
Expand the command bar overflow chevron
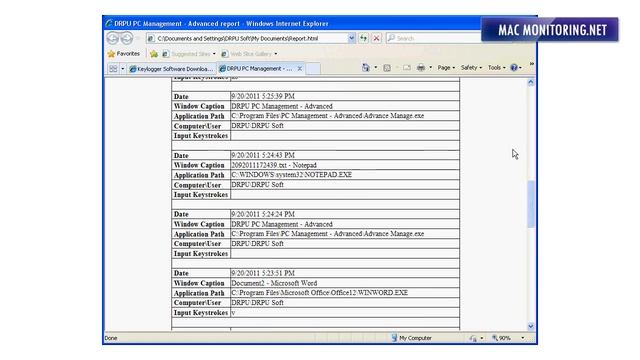tap(531, 64)
